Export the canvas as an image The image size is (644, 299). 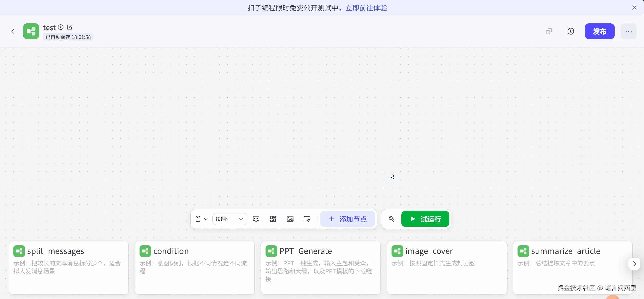[x=290, y=219]
